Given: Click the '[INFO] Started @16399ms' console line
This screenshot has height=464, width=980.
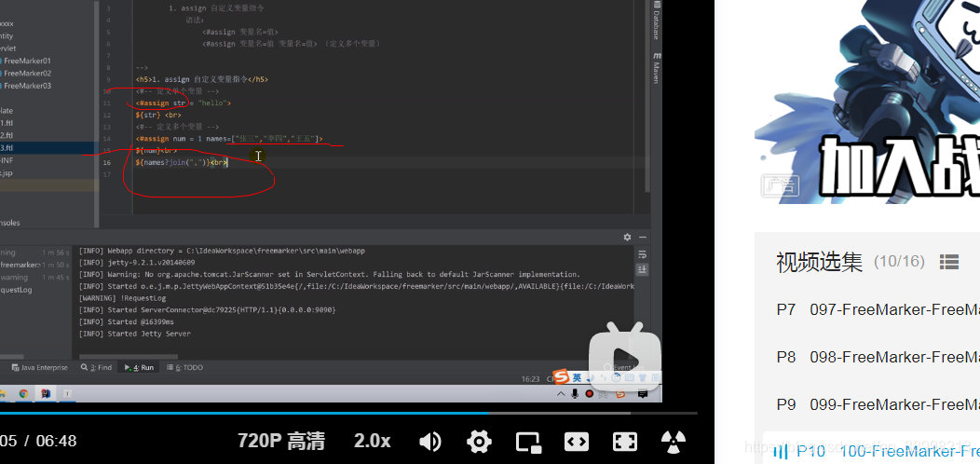Looking at the screenshot, I should [x=127, y=322].
